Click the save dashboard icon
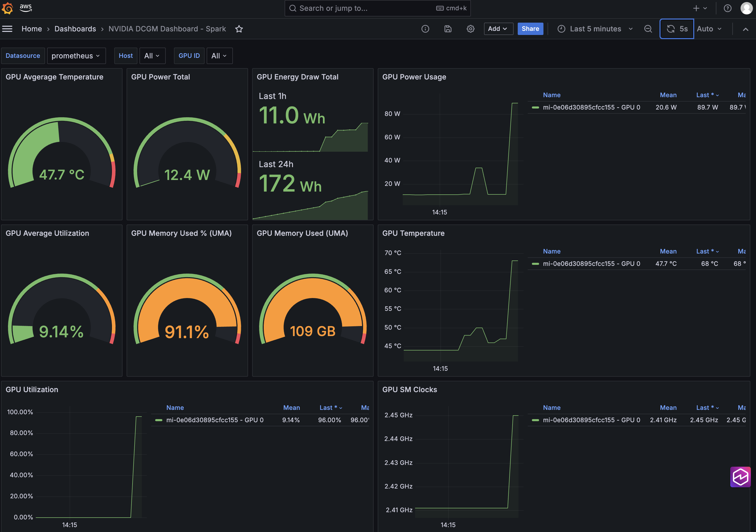 coord(448,29)
